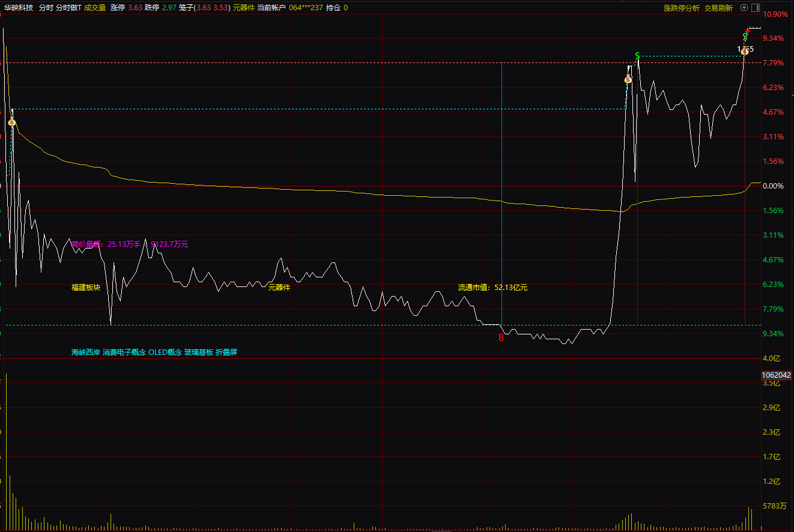Select the 分时 indicator label
Image resolution: width=794 pixels, height=532 pixels.
46,8
